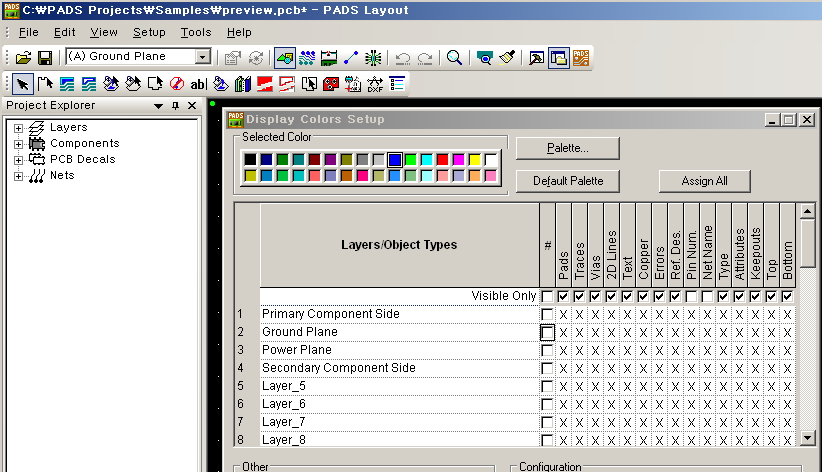Click the Import DXF icon
Screen dimensions: 822x472
click(375, 84)
